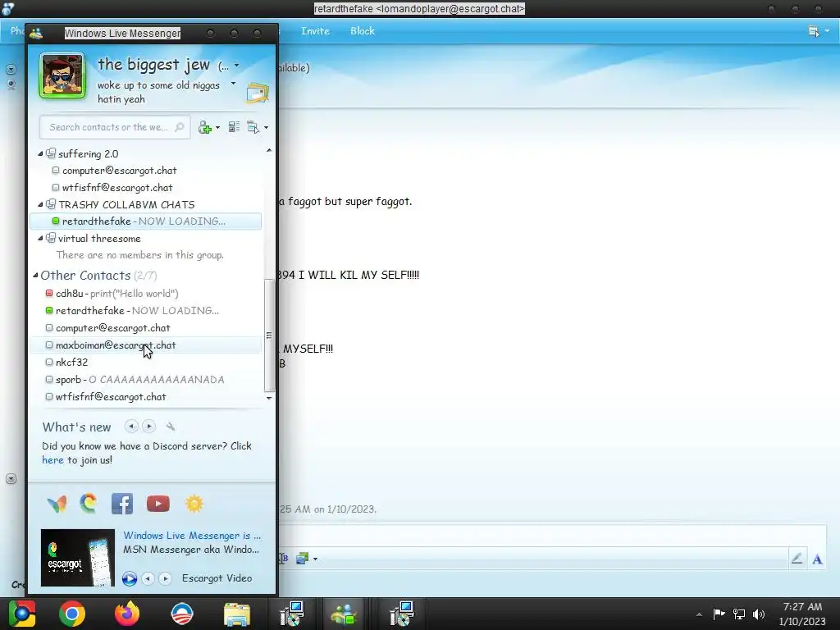Click the top round arrow button on conversation's left edge
Viewport: 840px width, 630px height.
pyautogui.click(x=11, y=69)
